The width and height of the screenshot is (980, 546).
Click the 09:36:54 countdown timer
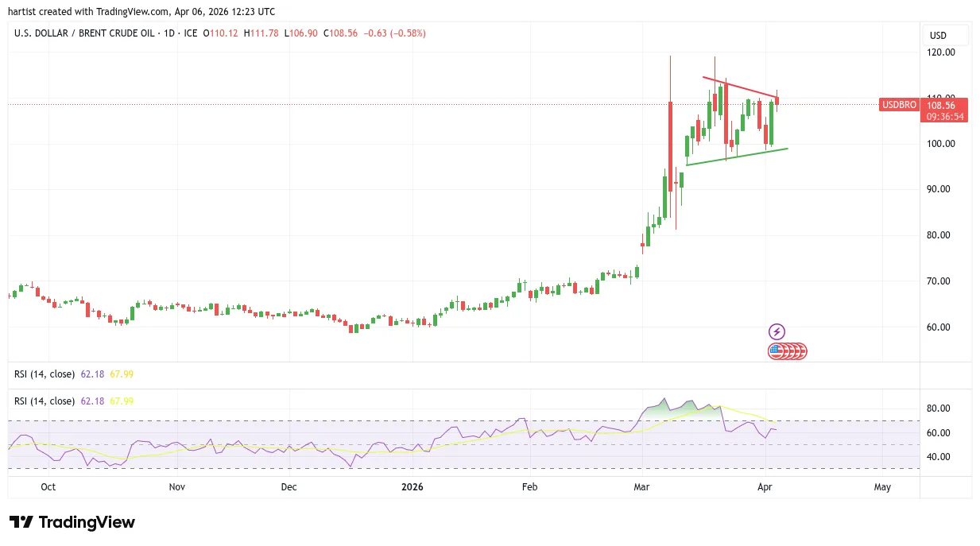pyautogui.click(x=945, y=116)
